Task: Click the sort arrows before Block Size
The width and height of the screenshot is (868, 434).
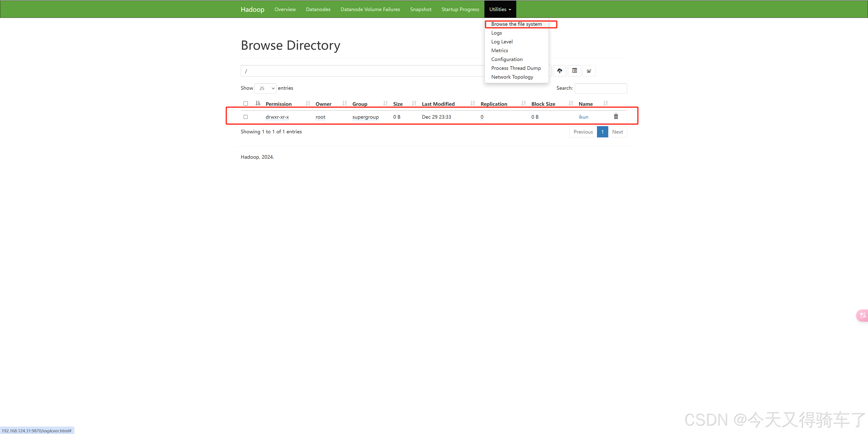Action: (x=523, y=104)
